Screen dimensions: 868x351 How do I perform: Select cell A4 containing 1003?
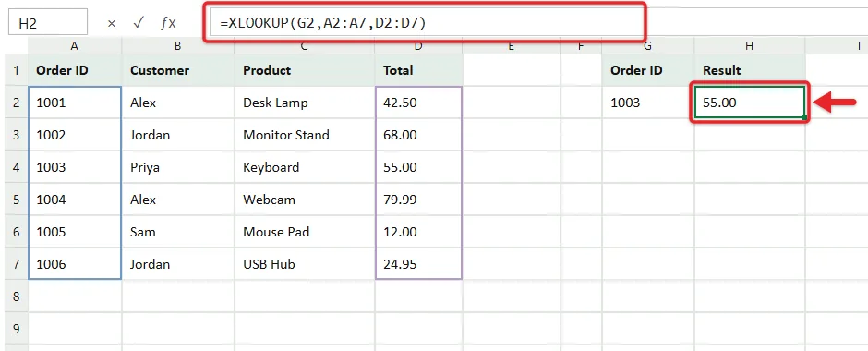click(75, 167)
